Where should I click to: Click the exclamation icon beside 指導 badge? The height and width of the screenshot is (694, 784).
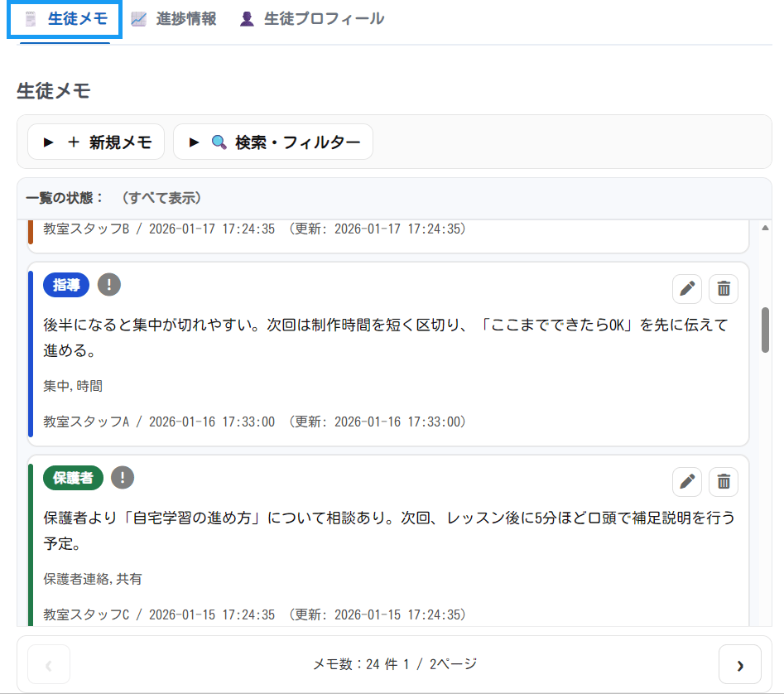[109, 285]
